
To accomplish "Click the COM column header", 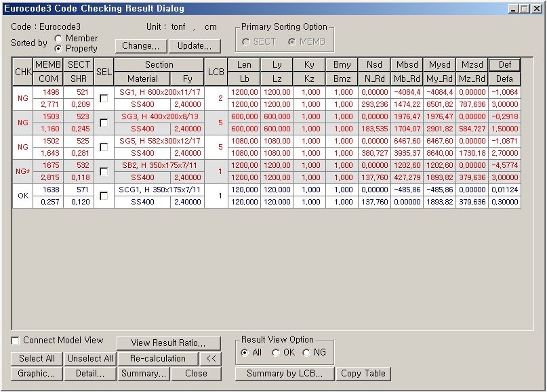I will tap(48, 79).
